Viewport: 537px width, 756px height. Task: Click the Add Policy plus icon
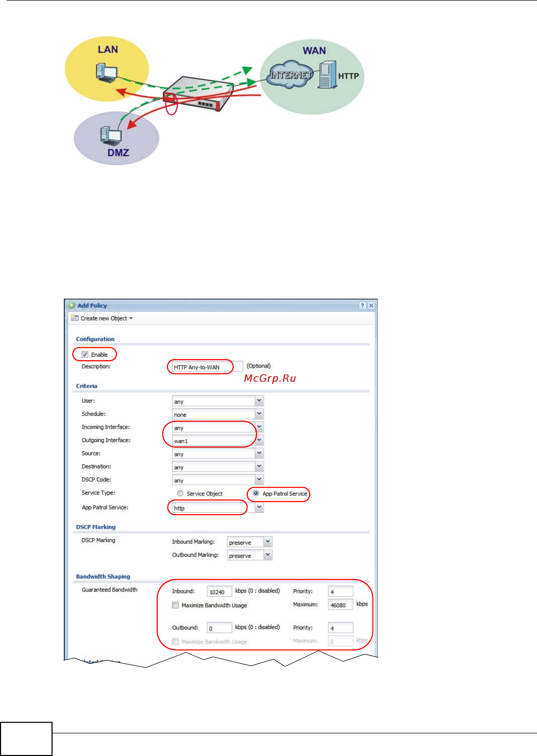72,305
